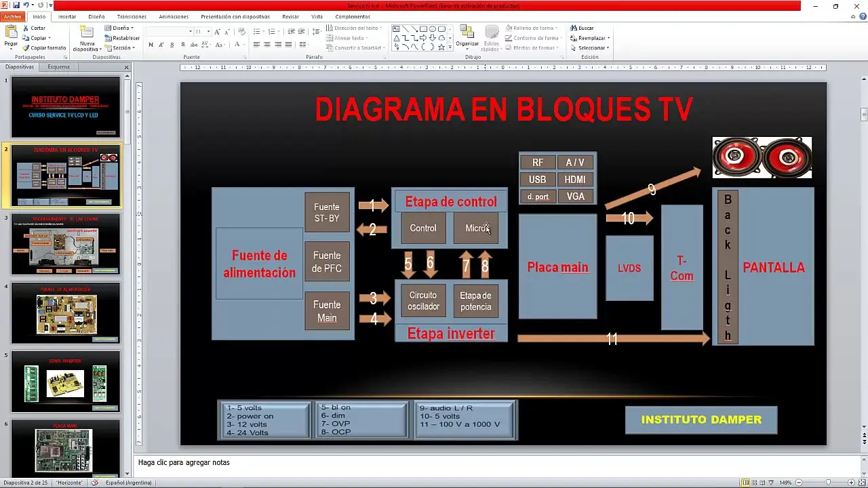The height and width of the screenshot is (488, 868).
Task: Fit slide to window icon in status bar
Action: [861, 483]
